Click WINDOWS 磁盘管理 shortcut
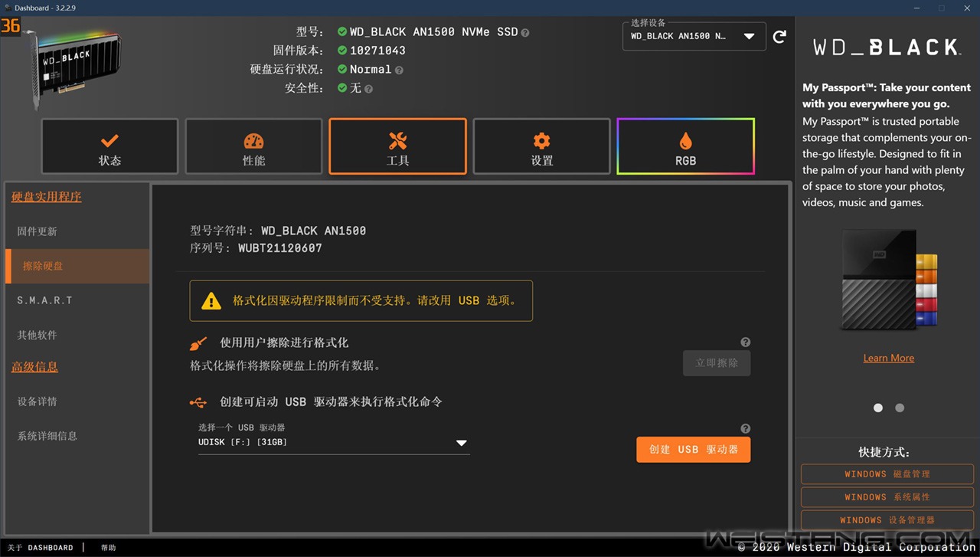 click(887, 474)
